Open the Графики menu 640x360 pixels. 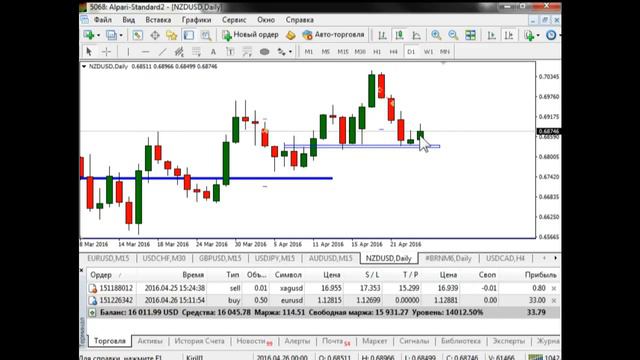[196, 20]
